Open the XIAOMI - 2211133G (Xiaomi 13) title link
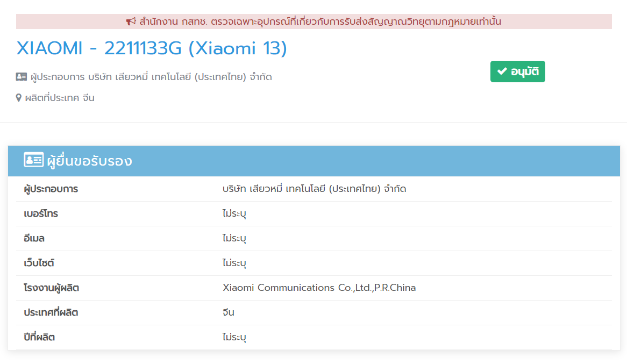The image size is (627, 364). coord(152,49)
